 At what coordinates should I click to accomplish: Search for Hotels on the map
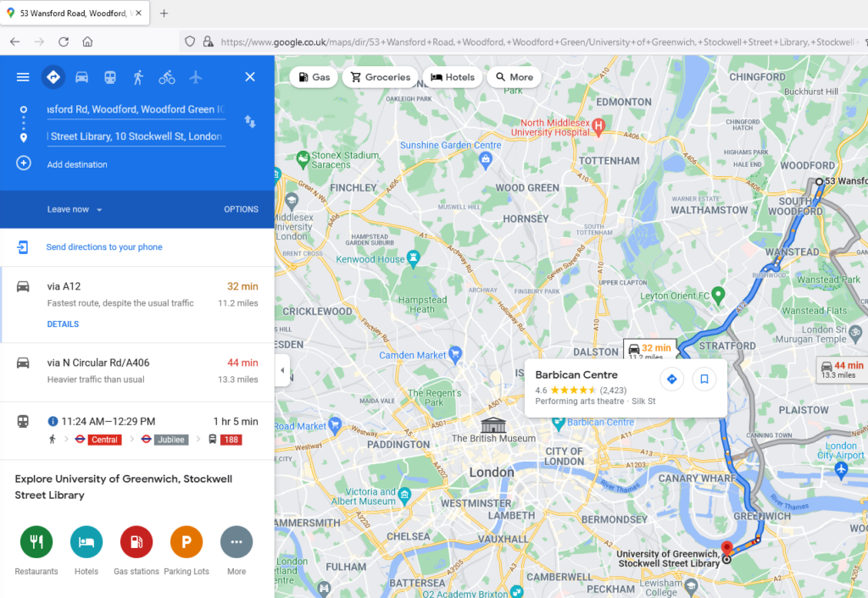(x=453, y=77)
